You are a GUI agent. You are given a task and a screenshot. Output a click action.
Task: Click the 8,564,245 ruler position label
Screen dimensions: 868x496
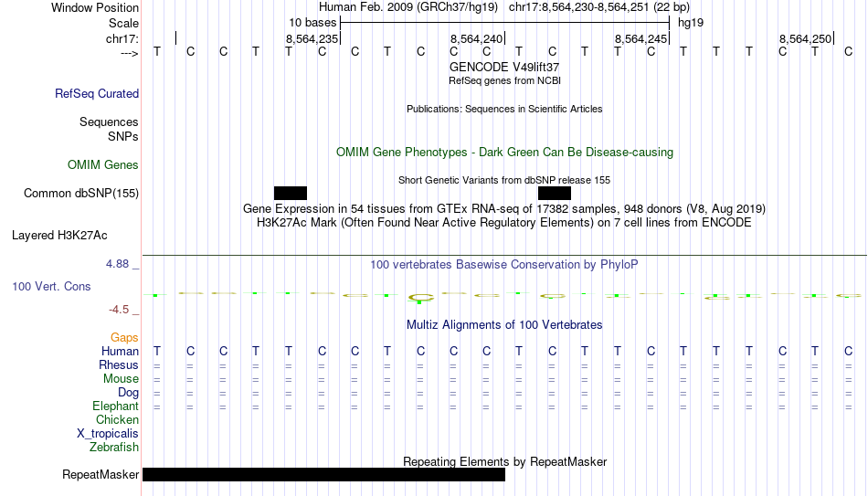[x=640, y=38]
